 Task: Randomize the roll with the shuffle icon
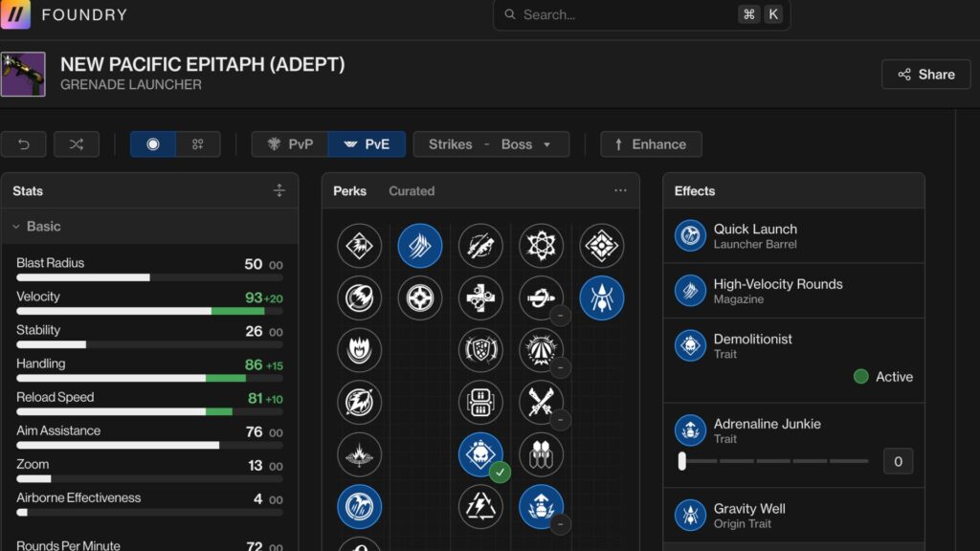(77, 144)
